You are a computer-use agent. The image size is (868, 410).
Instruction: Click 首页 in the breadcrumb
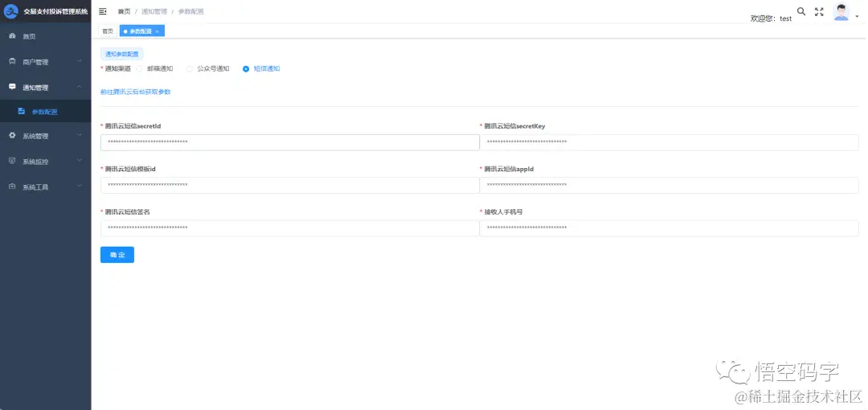coord(124,11)
